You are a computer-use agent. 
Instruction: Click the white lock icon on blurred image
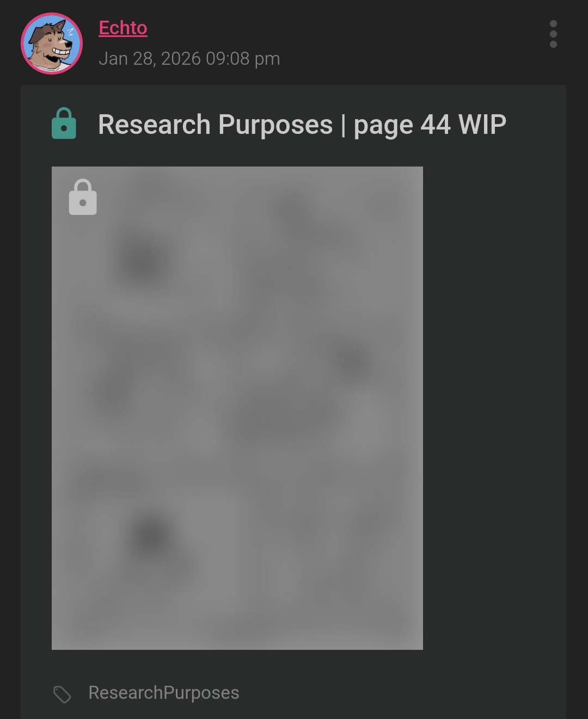[x=83, y=197]
